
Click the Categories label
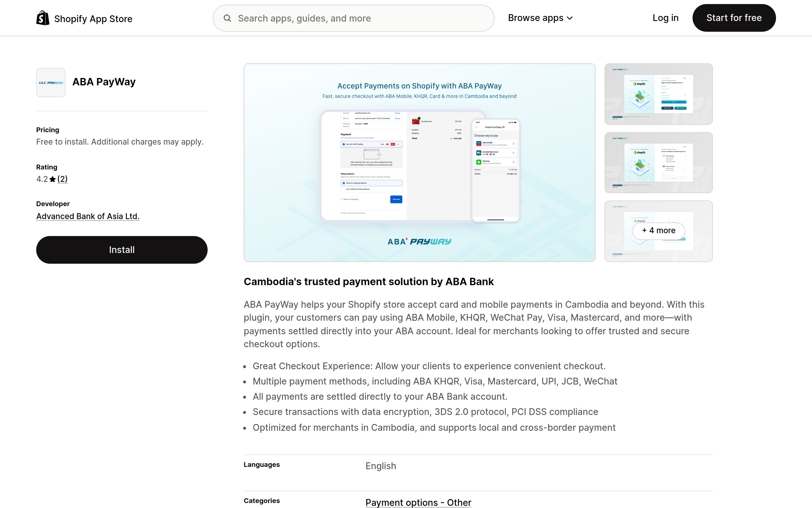262,501
